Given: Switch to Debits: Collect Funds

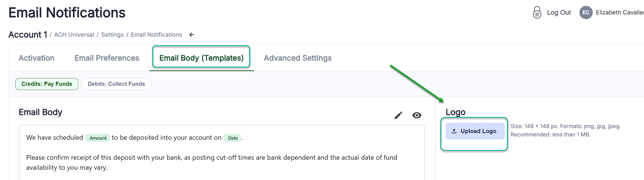Looking at the screenshot, I should point(116,84).
